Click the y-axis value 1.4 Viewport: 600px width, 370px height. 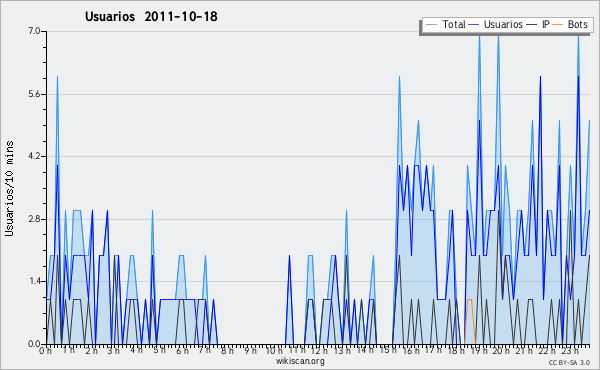(34, 281)
